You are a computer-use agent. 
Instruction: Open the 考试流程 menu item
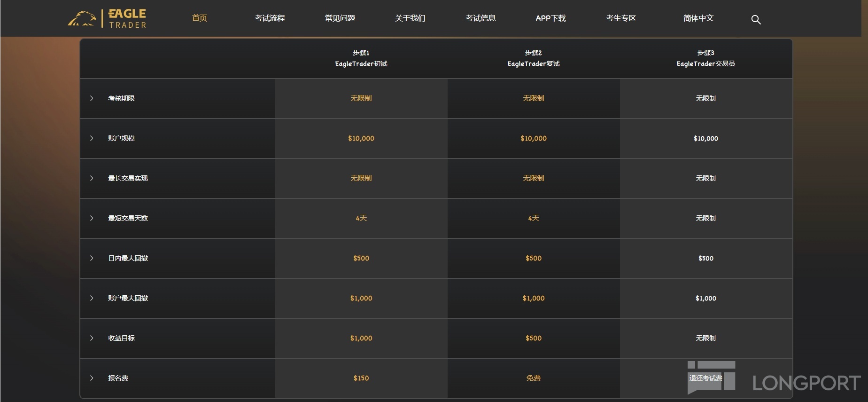tap(270, 18)
